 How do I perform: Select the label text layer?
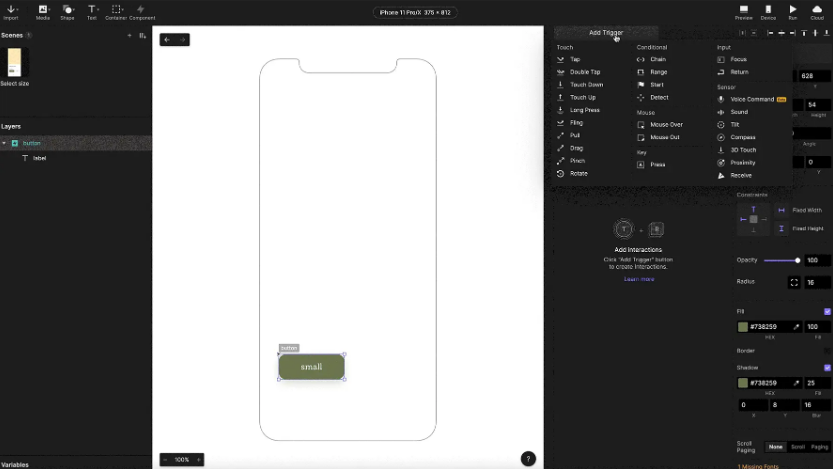39,158
